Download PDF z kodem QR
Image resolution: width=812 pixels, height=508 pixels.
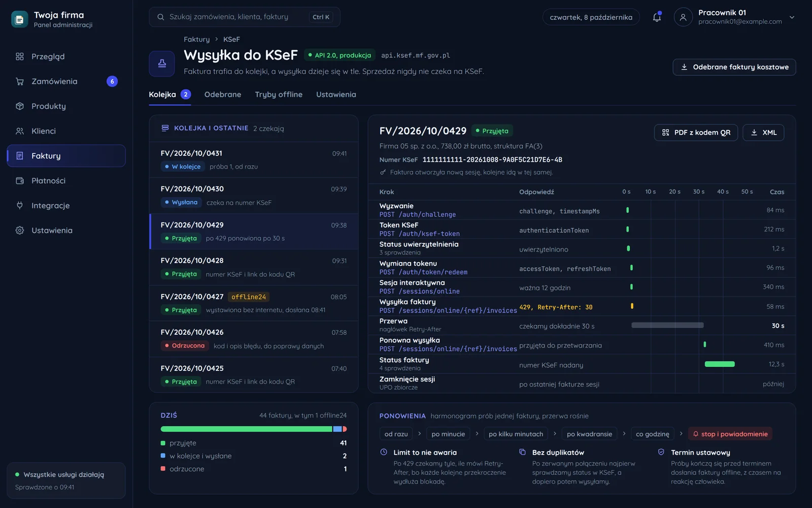[696, 133]
